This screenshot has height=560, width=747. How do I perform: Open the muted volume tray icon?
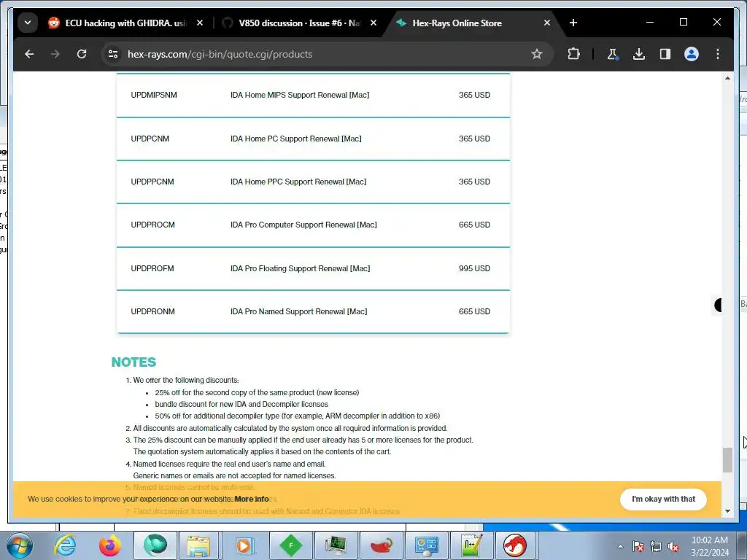673,546
